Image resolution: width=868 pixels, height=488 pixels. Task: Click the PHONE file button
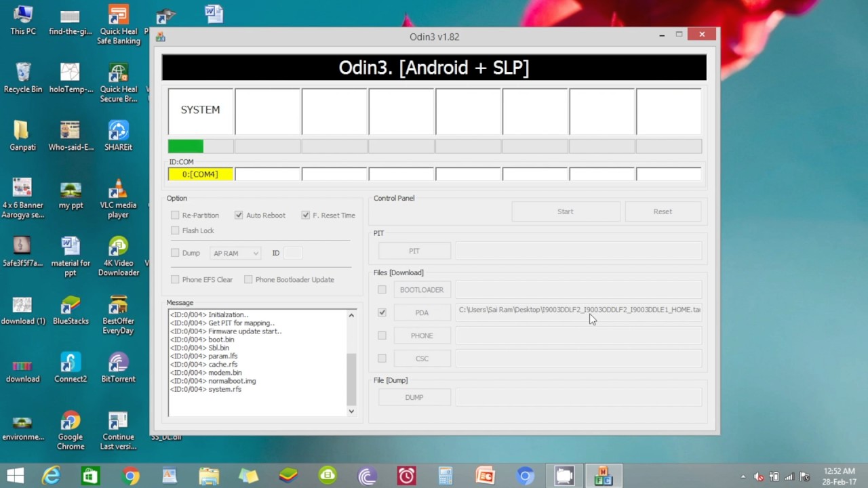[x=422, y=335]
